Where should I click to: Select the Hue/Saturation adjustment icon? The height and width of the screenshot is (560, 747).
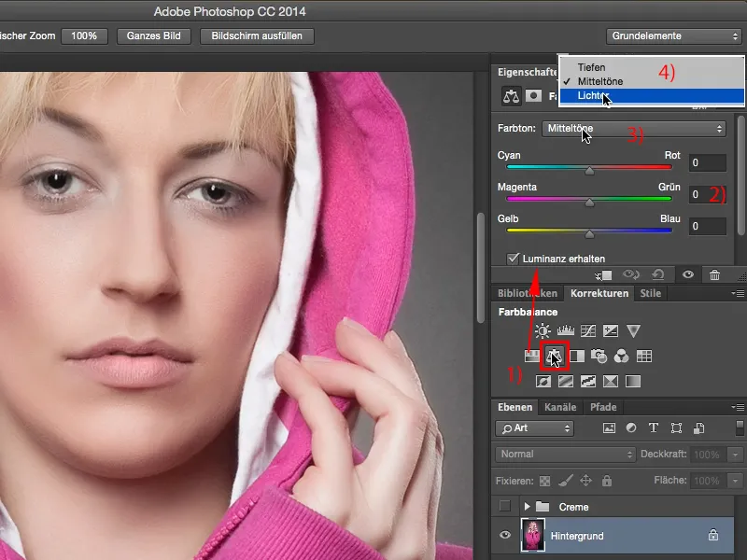(529, 356)
